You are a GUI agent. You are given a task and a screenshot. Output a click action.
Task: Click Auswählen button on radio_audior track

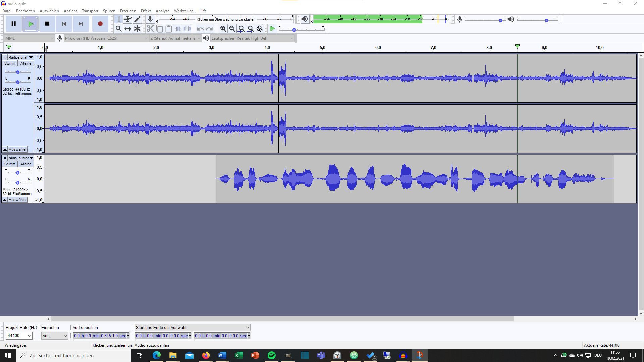pos(18,200)
